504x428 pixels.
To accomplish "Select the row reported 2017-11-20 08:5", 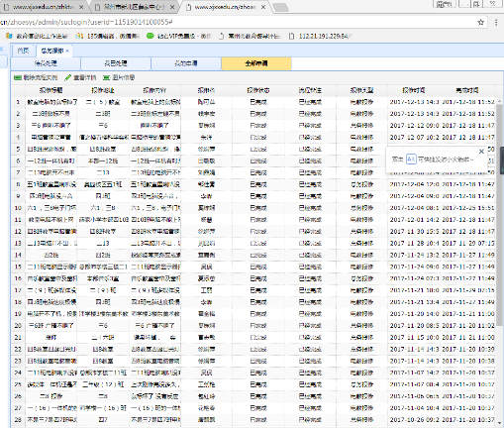I will 253,326.
